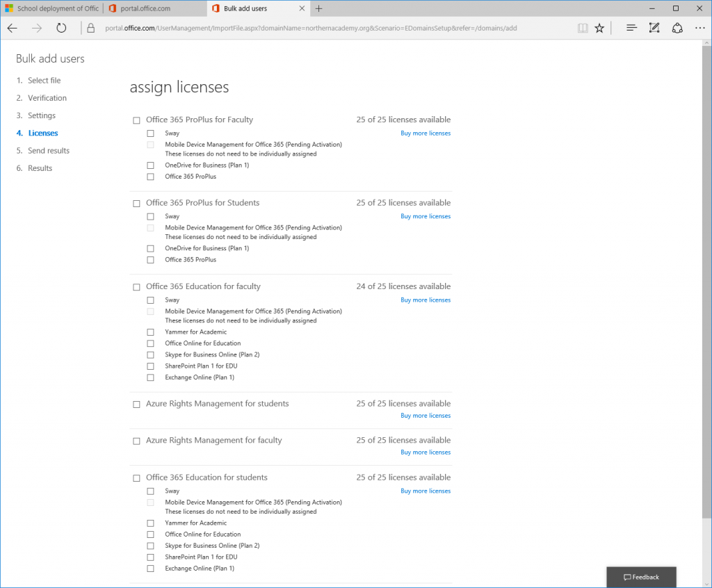Check Exchange Online (Plan 1) under students
Image resolution: width=712 pixels, height=588 pixels.
pos(150,569)
